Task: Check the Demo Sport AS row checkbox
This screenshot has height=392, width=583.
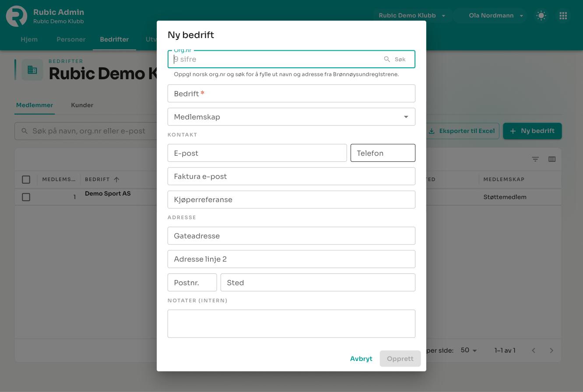Action: [x=26, y=197]
